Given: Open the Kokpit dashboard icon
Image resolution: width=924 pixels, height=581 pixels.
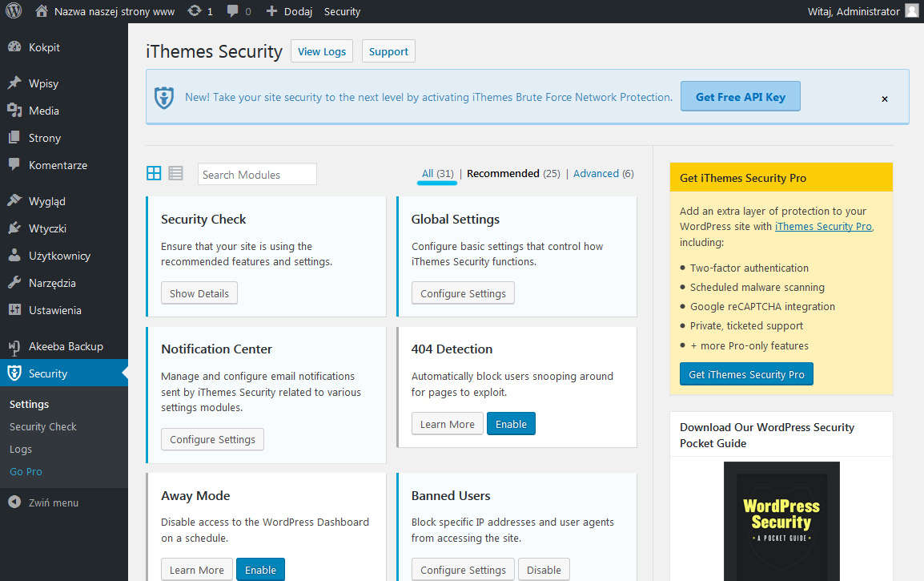Looking at the screenshot, I should (14, 47).
